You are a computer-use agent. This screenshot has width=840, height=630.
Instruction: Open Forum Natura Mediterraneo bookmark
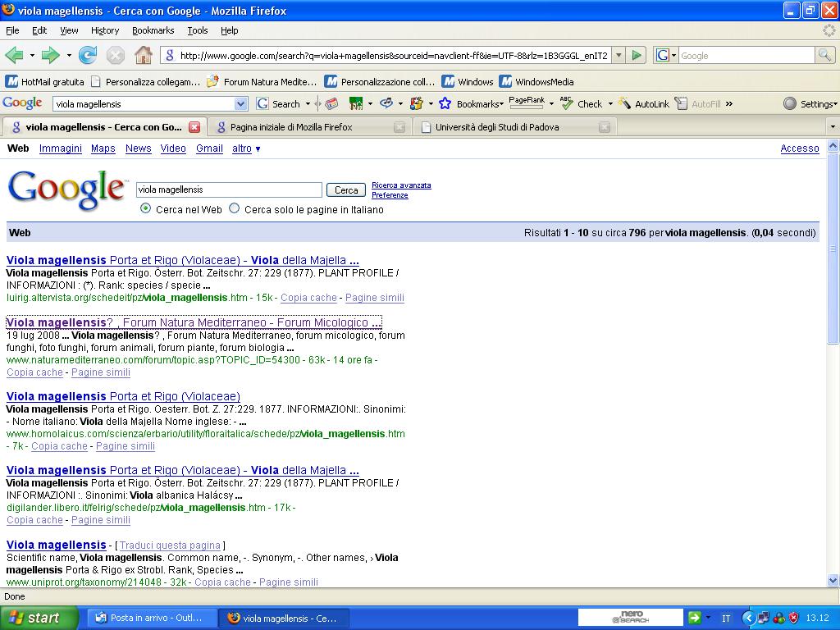262,82
